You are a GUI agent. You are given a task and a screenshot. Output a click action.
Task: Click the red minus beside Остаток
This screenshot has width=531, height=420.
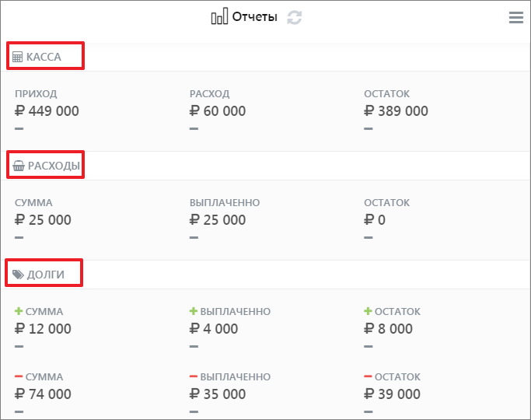point(369,376)
